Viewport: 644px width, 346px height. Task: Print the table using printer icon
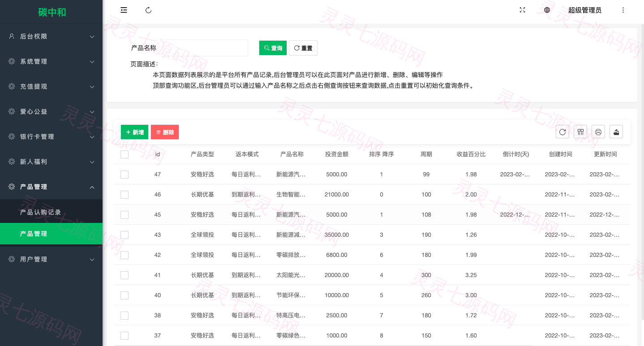pos(598,132)
